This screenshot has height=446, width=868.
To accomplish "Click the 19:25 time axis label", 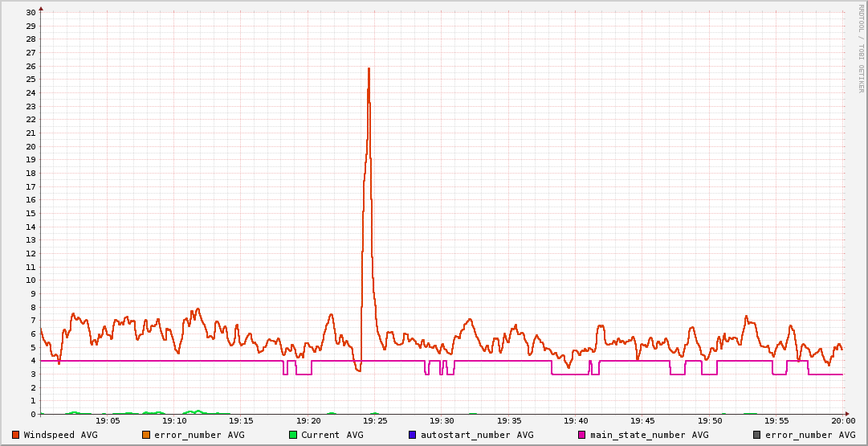I will coord(375,420).
